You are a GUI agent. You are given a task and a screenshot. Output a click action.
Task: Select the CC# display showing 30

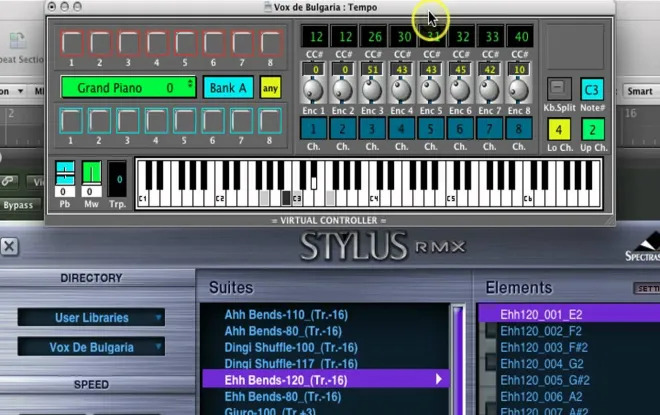coord(403,37)
